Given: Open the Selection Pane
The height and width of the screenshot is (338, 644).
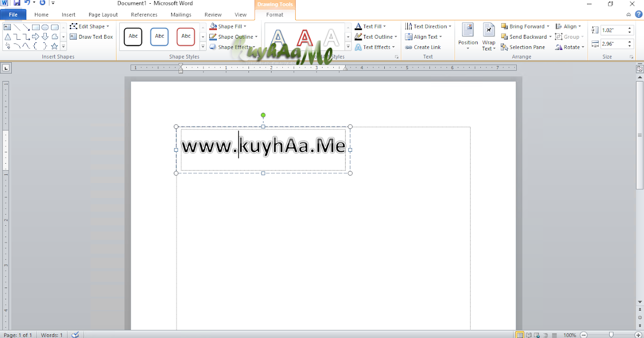Looking at the screenshot, I should 523,47.
